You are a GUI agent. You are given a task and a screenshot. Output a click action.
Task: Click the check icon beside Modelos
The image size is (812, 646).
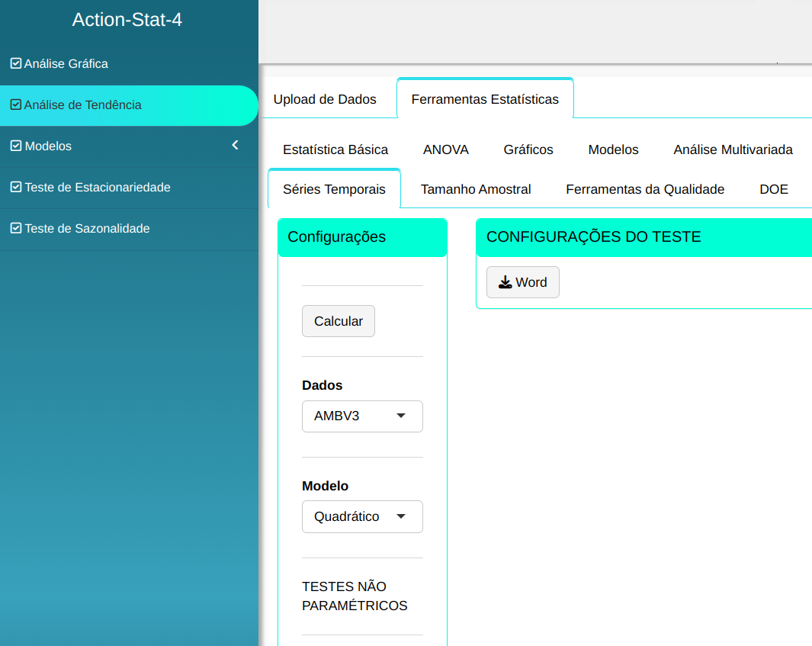coord(16,146)
